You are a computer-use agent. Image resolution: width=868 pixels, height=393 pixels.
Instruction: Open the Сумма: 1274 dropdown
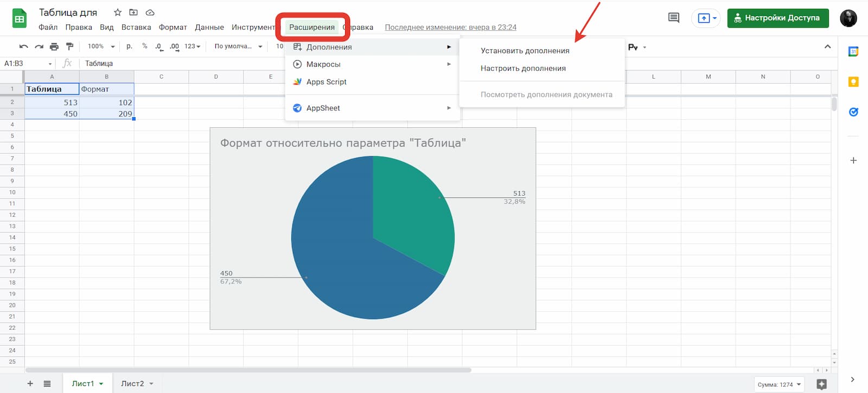coord(779,384)
